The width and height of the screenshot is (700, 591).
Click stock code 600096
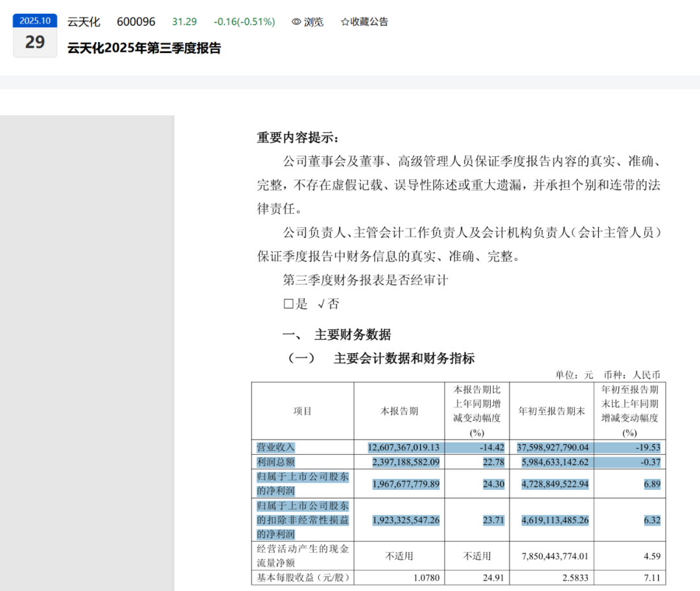click(136, 22)
